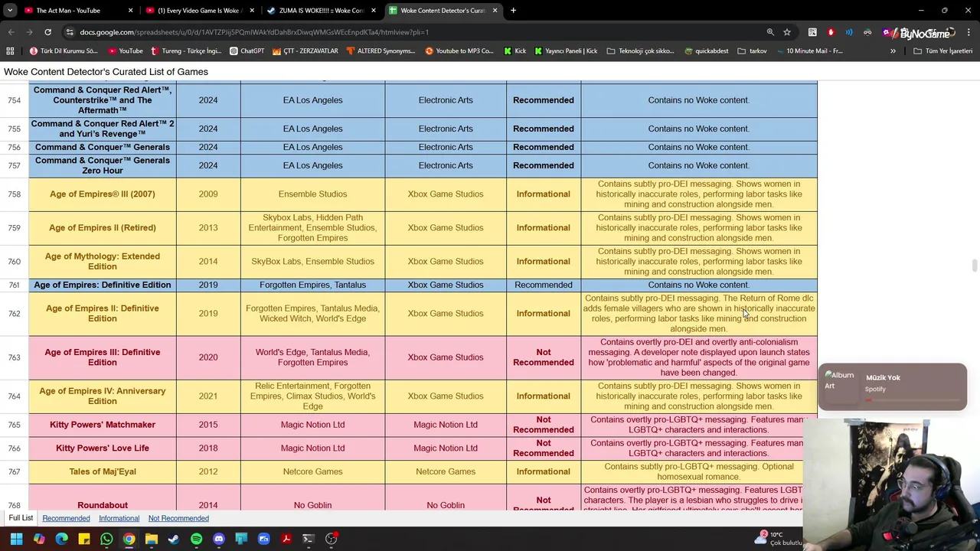The width and height of the screenshot is (980, 551).
Task: Switch to Not Recommended sheet tab
Action: tap(178, 519)
